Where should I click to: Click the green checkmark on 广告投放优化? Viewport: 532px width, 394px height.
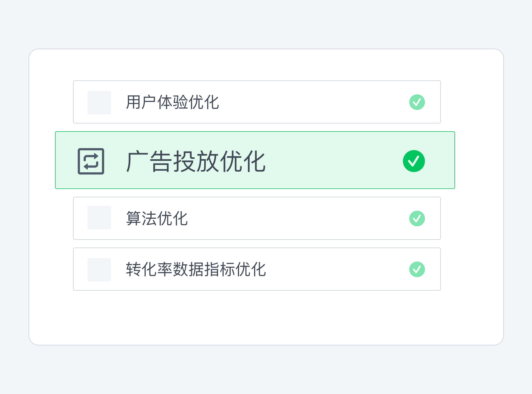[x=414, y=161]
